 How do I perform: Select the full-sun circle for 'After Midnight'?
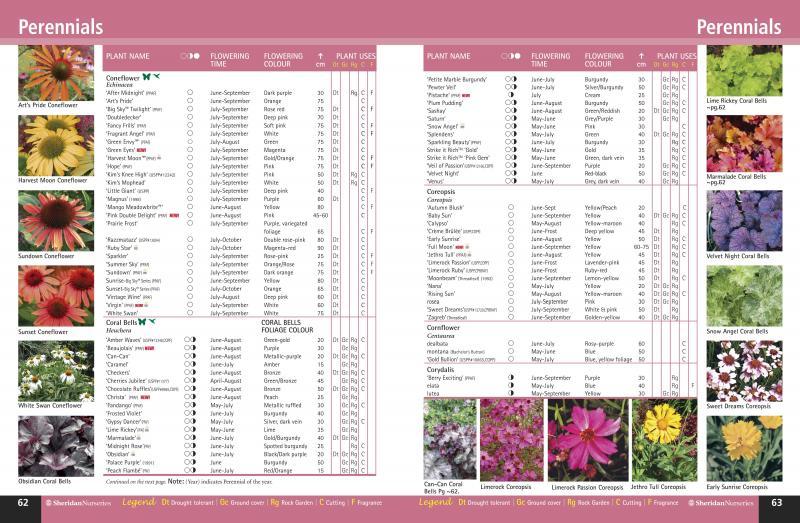[190, 92]
